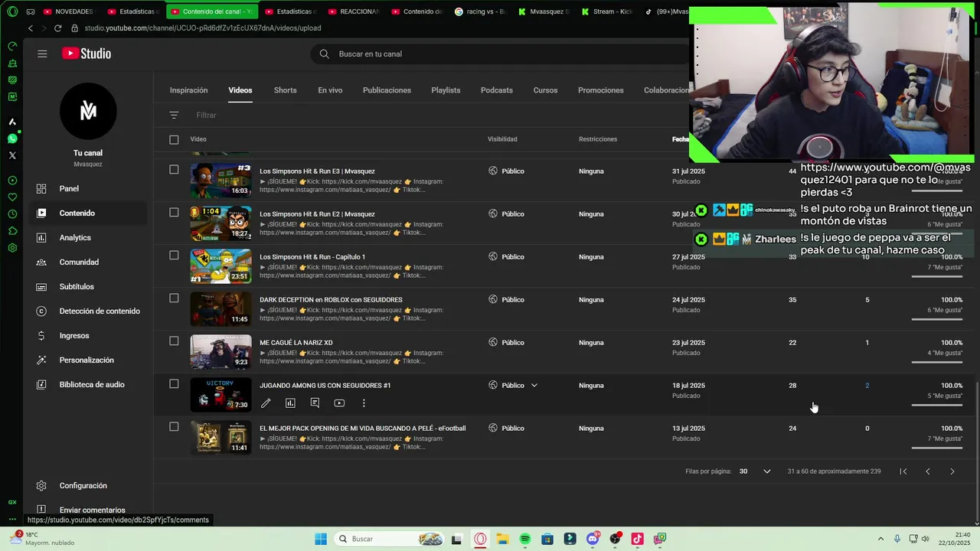Viewport: 980px width, 551px height.
Task: Open WhatsApp in the browser sidebar
Action: tap(12, 139)
